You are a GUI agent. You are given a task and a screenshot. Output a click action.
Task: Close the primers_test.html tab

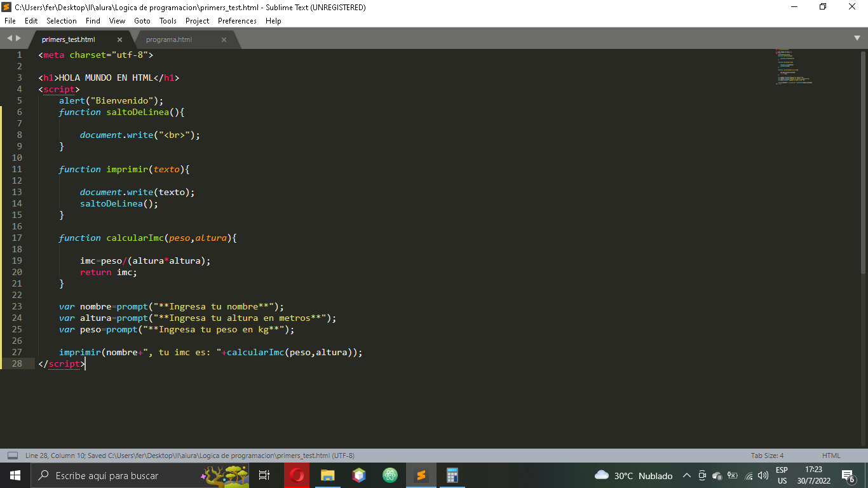pos(119,39)
